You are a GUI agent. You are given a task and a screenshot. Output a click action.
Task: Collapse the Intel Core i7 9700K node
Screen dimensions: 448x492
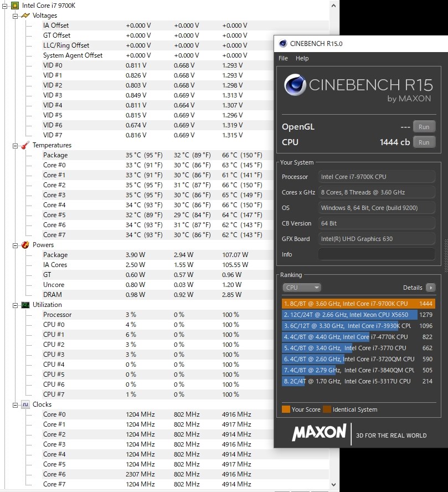(x=4, y=6)
